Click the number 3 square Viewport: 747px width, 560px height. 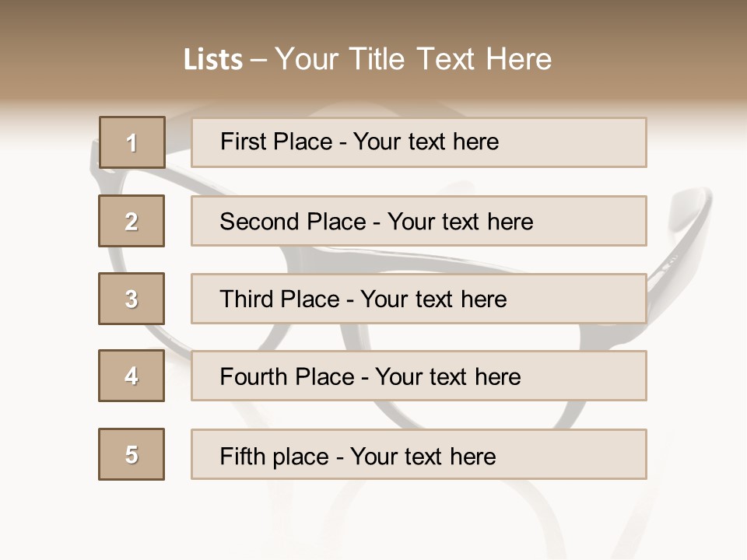132,299
